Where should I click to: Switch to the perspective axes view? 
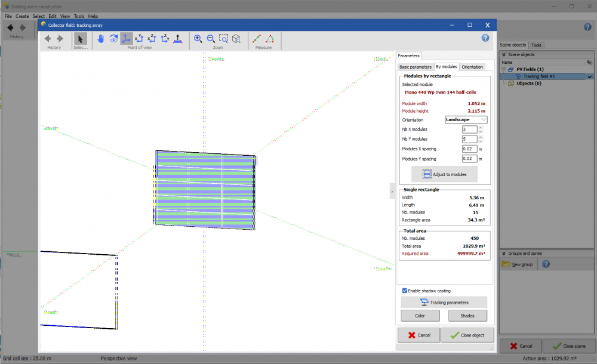click(x=127, y=39)
